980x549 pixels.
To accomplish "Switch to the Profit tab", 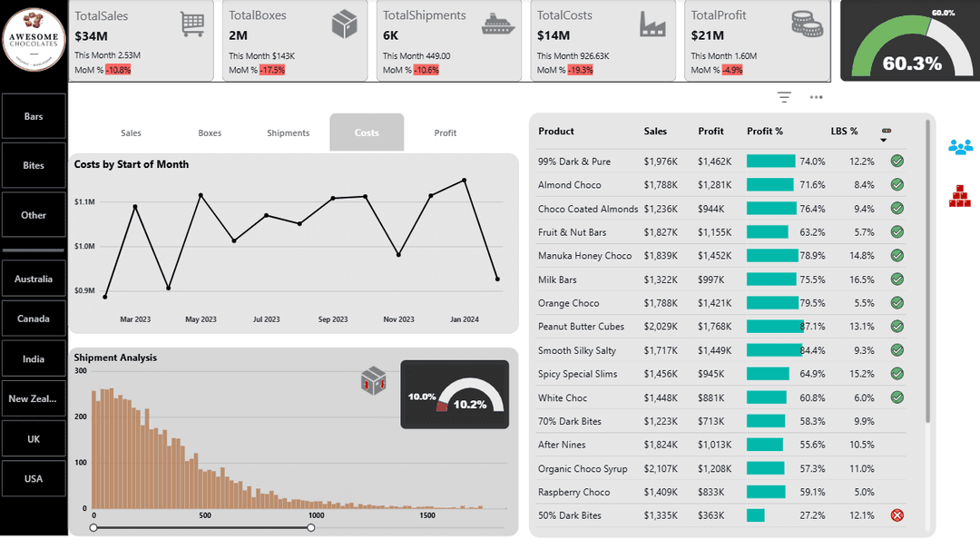I will coord(445,132).
